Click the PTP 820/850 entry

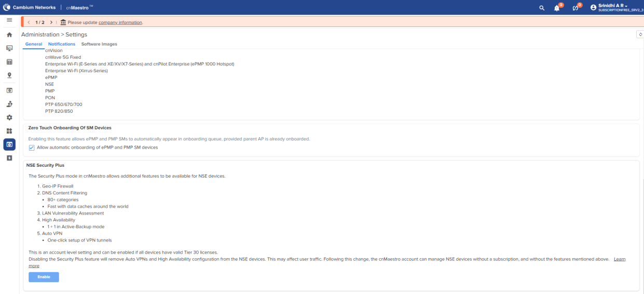(59, 111)
